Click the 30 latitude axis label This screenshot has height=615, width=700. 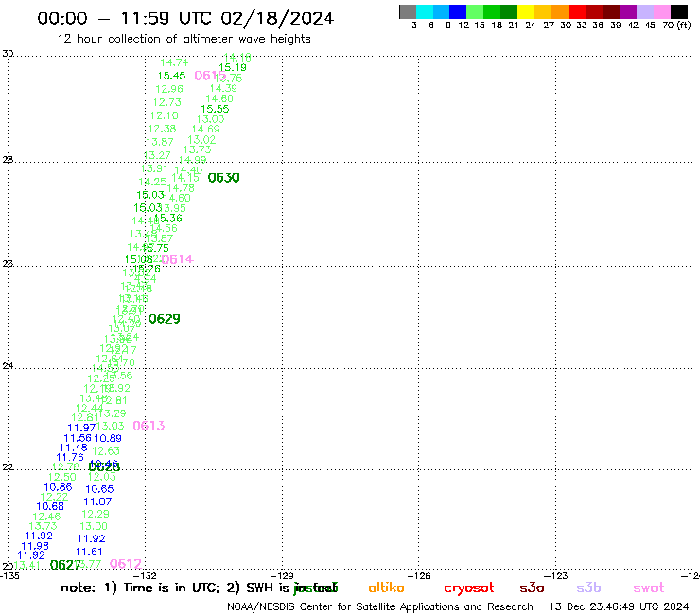[8, 54]
